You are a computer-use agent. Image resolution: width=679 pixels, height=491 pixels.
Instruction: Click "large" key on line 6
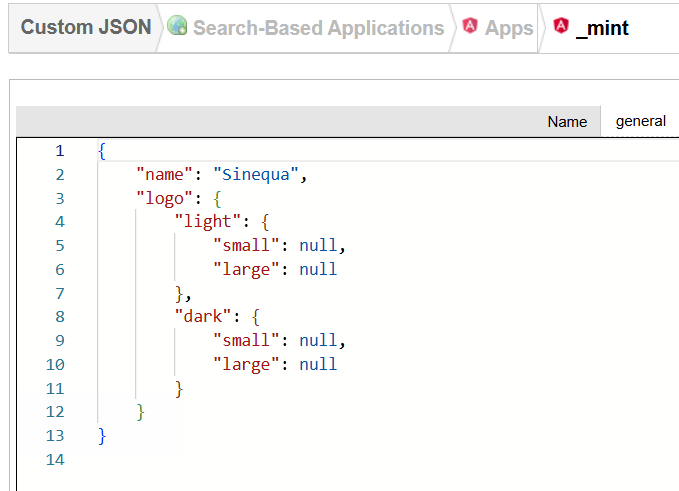tap(246, 269)
